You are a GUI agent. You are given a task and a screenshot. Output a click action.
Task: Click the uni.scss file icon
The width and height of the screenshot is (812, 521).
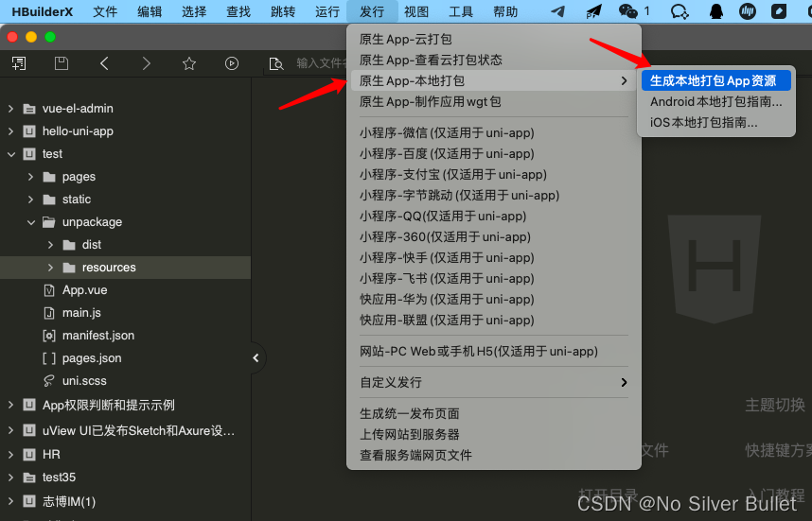[x=49, y=381]
